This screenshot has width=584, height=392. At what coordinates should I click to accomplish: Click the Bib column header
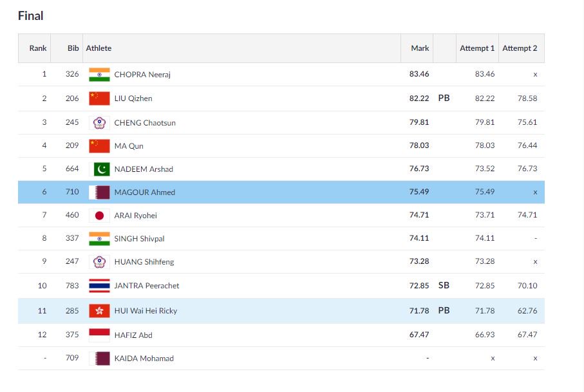73,48
